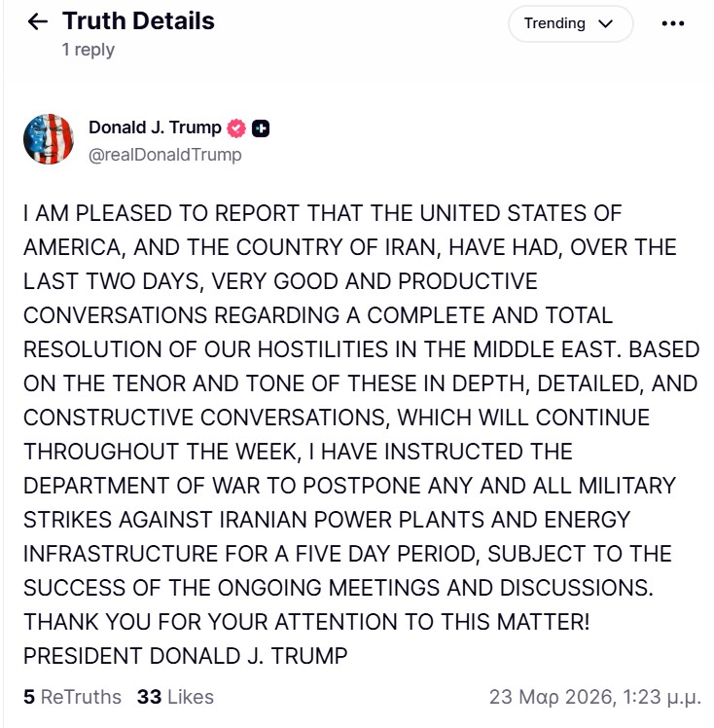Click the 23 Μαρ 2026 timestamp
Image resolution: width=714 pixels, height=728 pixels.
tap(593, 697)
